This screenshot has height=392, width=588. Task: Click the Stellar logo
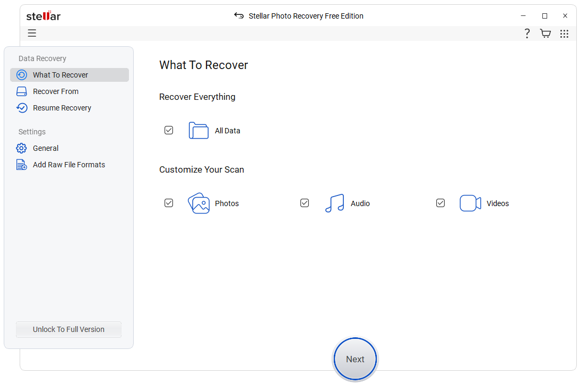[43, 16]
